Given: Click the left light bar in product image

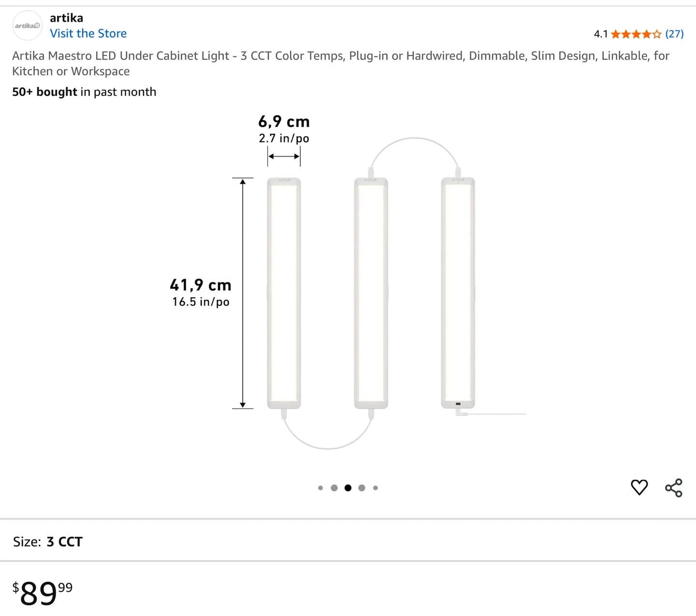Looking at the screenshot, I should tap(284, 293).
